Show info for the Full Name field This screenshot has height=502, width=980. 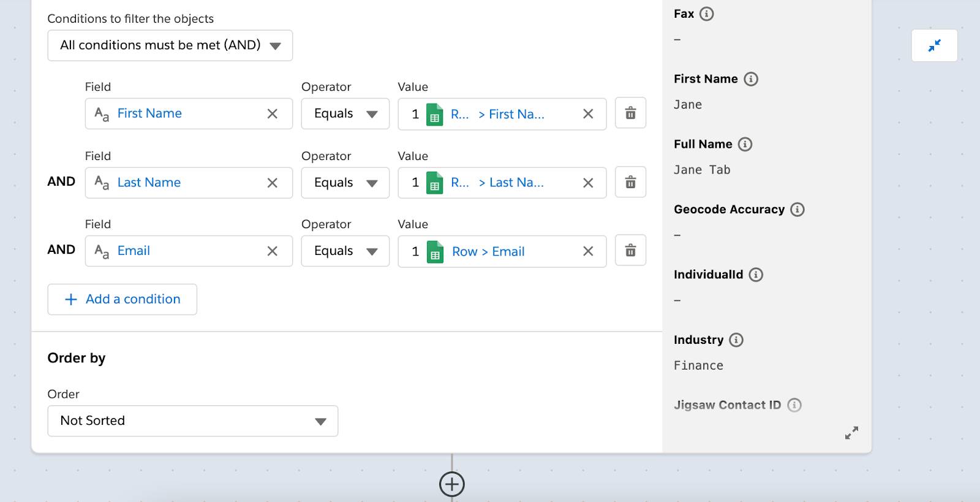(x=745, y=144)
